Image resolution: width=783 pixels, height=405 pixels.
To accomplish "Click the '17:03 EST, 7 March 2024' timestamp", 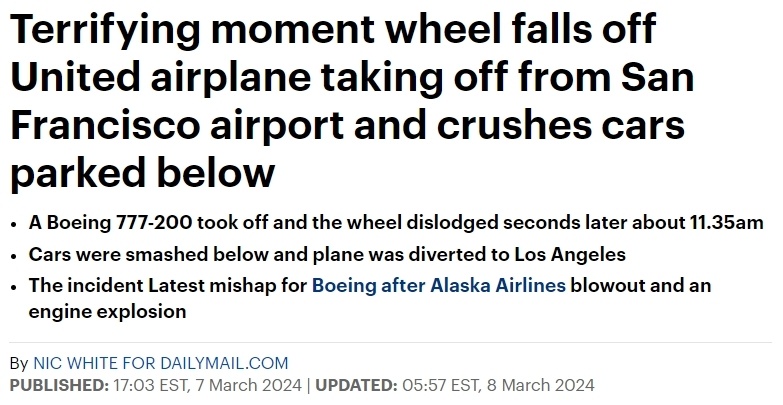I will (x=207, y=386).
